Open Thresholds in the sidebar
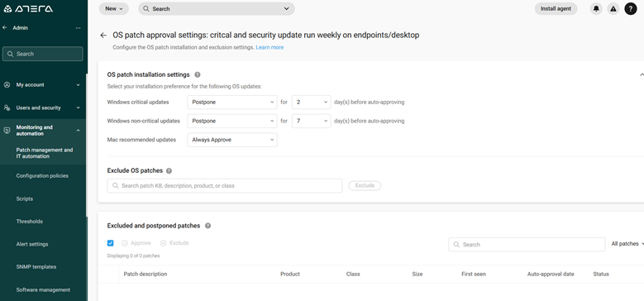The image size is (644, 301). pos(30,222)
